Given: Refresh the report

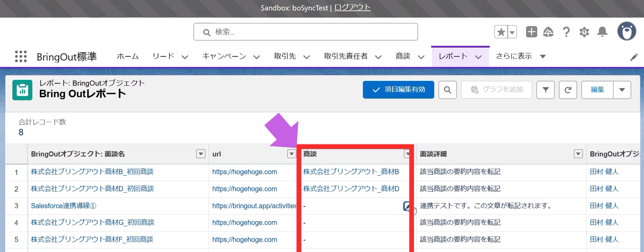Looking at the screenshot, I should pyautogui.click(x=568, y=90).
